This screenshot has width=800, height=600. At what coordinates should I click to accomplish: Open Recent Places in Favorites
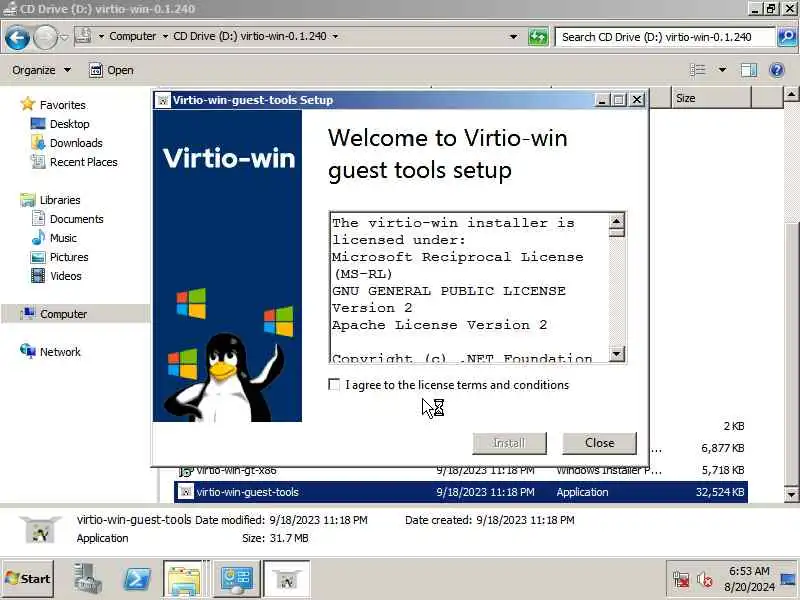pos(74,162)
